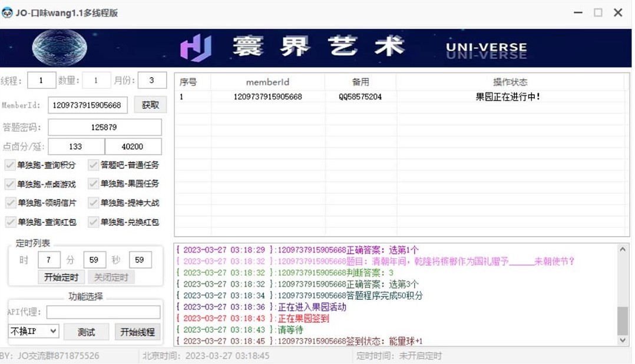635x364 pixels.
Task: Click the API代理 input field
Action: (x=103, y=312)
